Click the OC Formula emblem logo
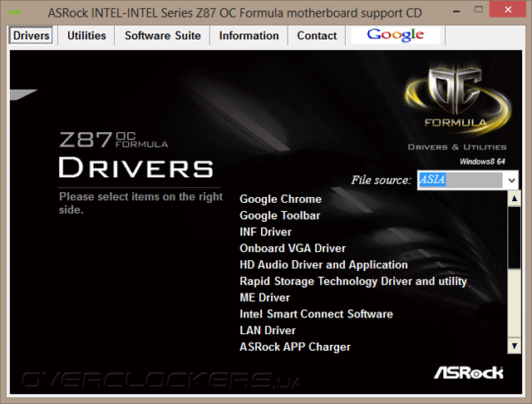 click(x=457, y=98)
